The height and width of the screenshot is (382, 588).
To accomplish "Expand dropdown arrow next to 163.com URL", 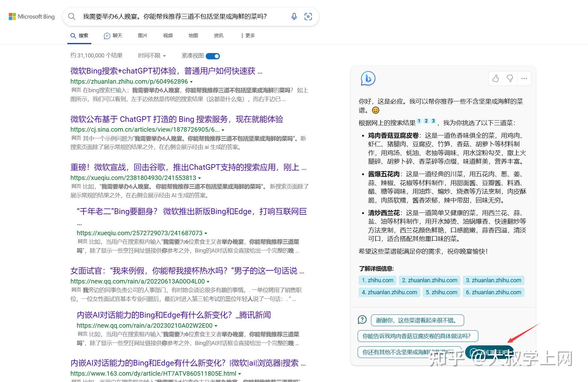I will point(239,374).
